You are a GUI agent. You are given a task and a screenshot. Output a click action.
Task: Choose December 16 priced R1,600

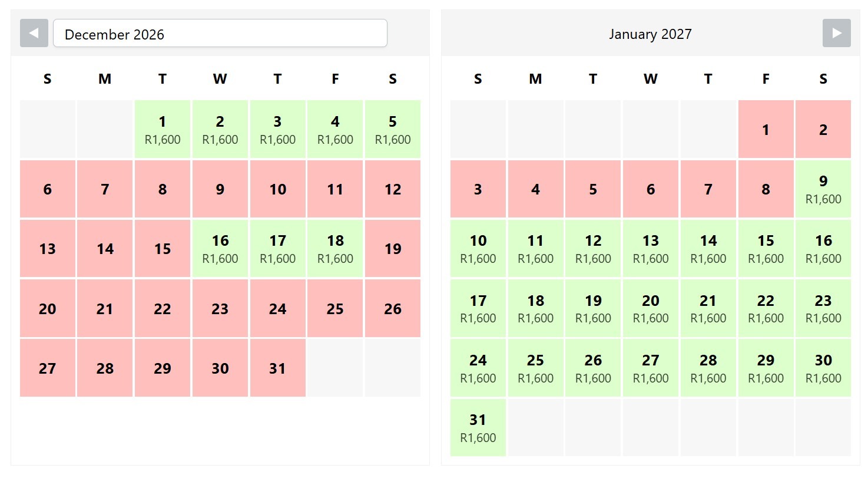click(220, 248)
